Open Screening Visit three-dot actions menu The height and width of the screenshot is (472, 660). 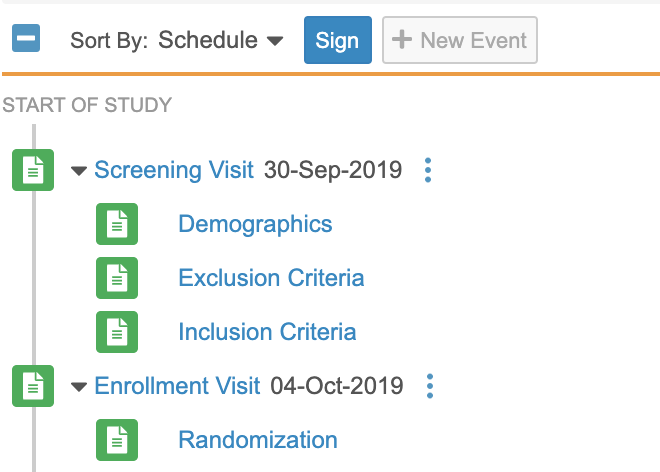point(428,170)
